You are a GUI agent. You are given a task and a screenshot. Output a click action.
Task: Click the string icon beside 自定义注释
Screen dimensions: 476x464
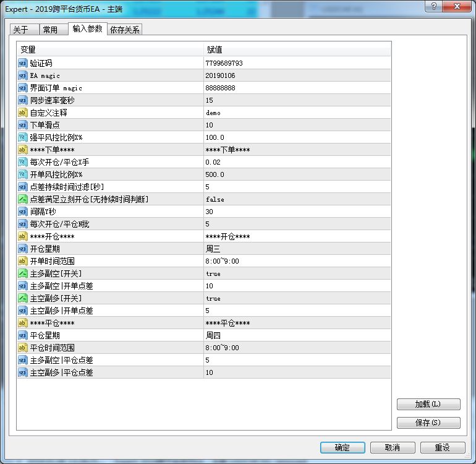[x=22, y=113]
